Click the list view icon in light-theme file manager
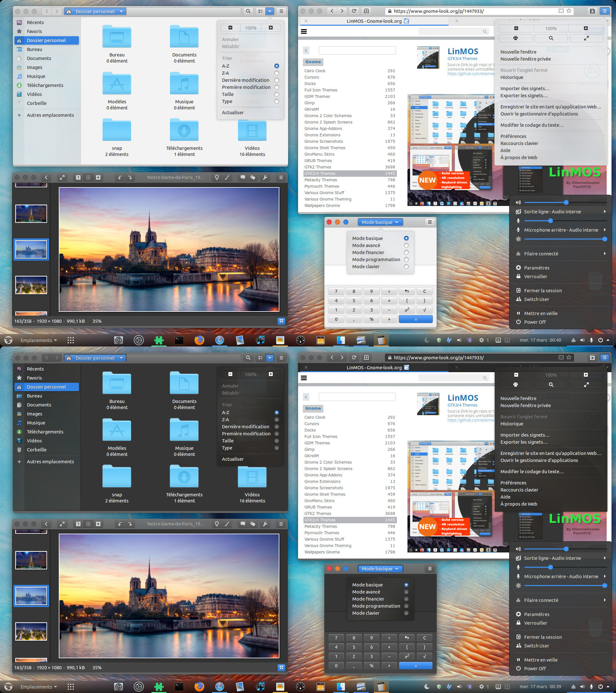The height and width of the screenshot is (693, 616). click(x=261, y=11)
